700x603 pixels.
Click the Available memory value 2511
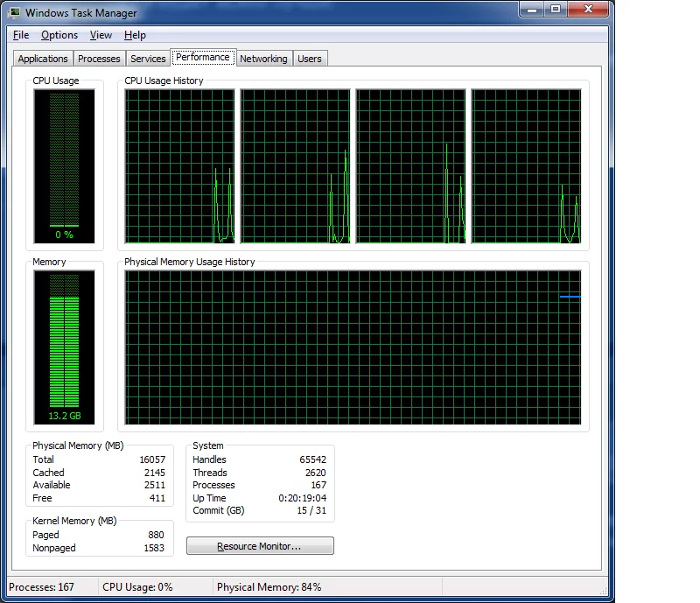[x=155, y=485]
